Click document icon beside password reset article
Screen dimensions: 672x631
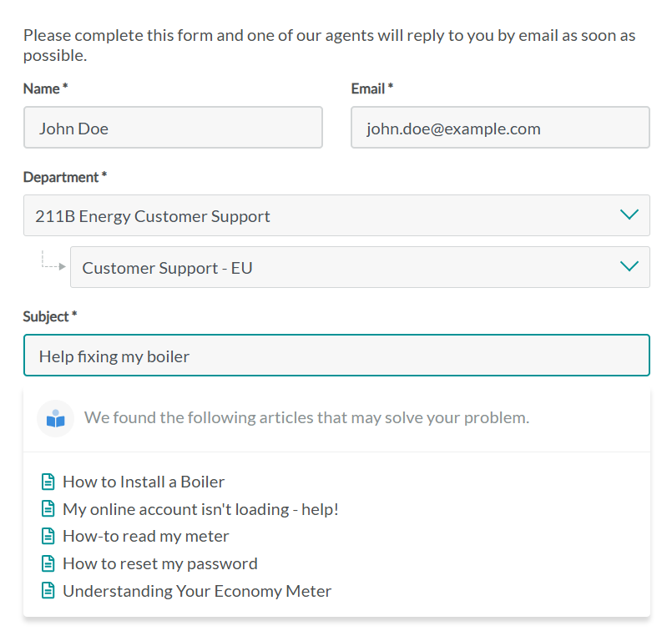point(48,563)
